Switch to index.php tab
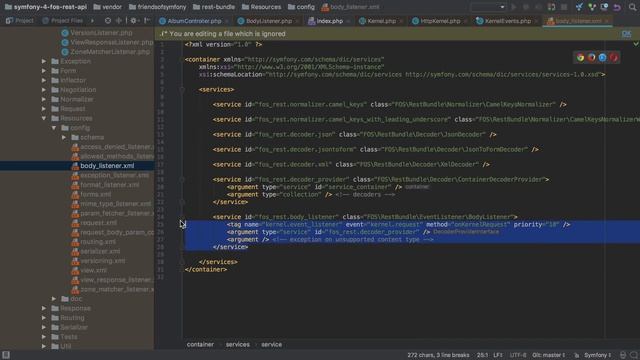Screen dimensions: 640x360 pos(329,21)
